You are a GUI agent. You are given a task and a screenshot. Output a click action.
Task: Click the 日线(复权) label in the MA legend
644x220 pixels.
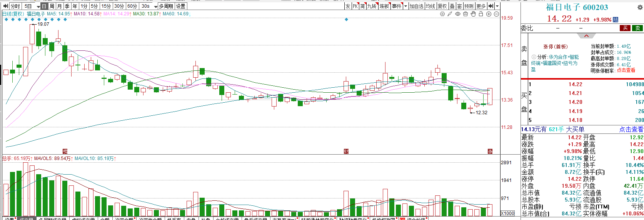(13, 14)
